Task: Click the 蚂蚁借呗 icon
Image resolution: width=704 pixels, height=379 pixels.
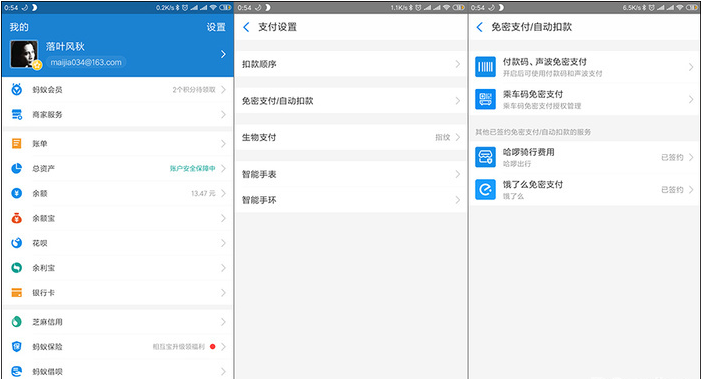Action: [17, 371]
